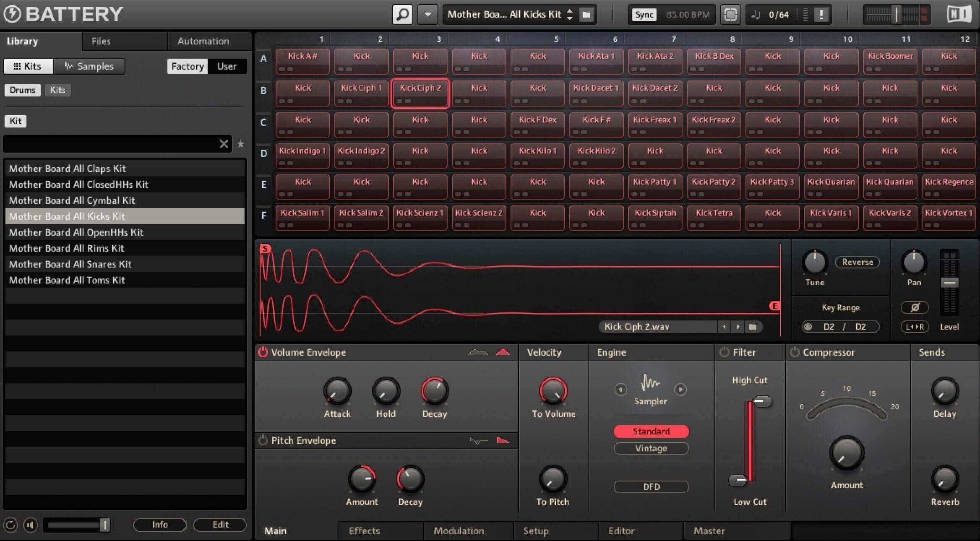This screenshot has height=541, width=980.
Task: Toggle Volume Envelope power button
Action: [x=263, y=352]
